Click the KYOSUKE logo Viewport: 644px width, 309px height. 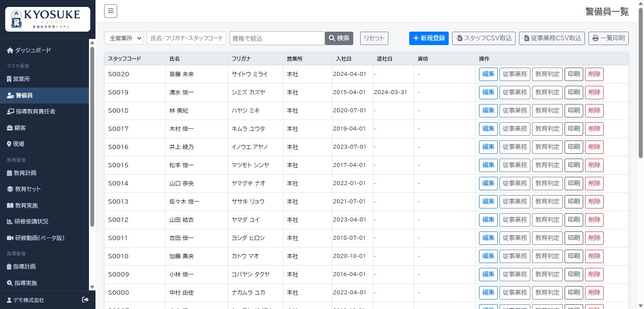click(x=48, y=20)
